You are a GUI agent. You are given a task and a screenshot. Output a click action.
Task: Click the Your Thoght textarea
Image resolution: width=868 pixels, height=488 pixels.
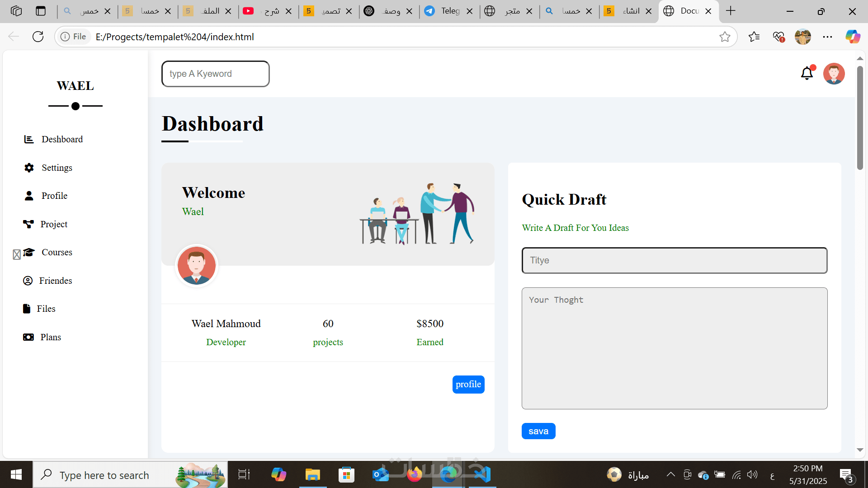coord(674,348)
